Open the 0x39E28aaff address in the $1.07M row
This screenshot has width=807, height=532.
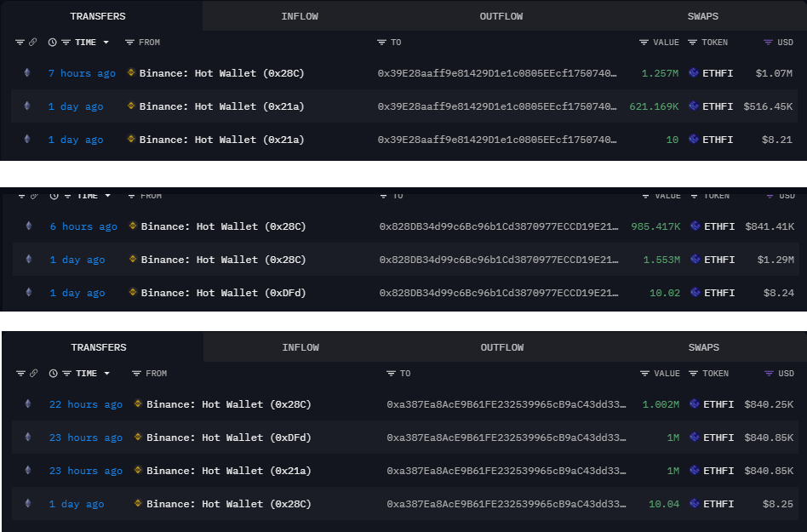click(497, 73)
